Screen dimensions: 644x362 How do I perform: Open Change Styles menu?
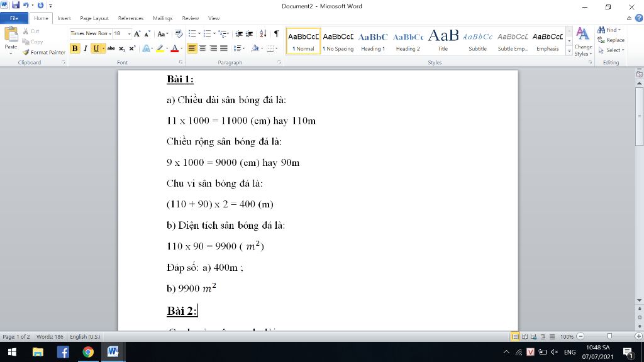[x=583, y=41]
